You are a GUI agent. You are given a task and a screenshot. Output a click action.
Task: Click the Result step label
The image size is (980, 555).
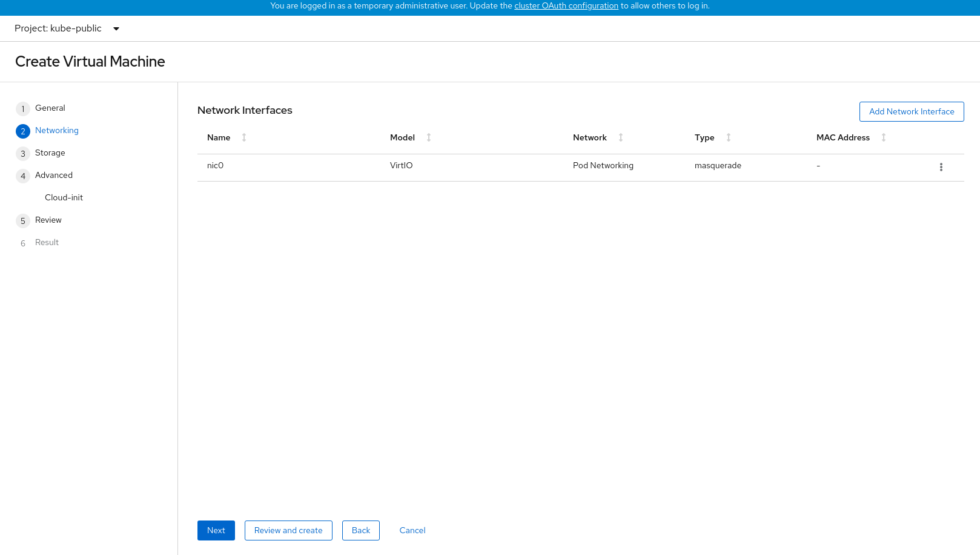click(47, 242)
